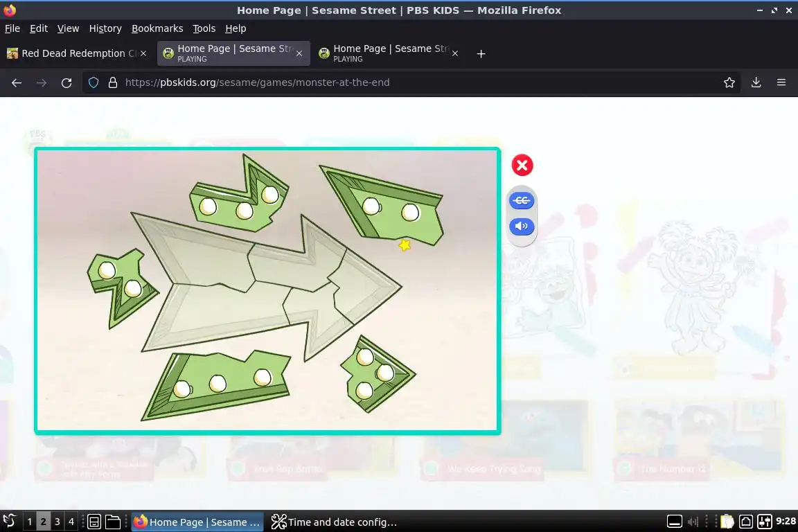Switch to workspace 1 in the taskbar
798x532 pixels.
pos(30,522)
